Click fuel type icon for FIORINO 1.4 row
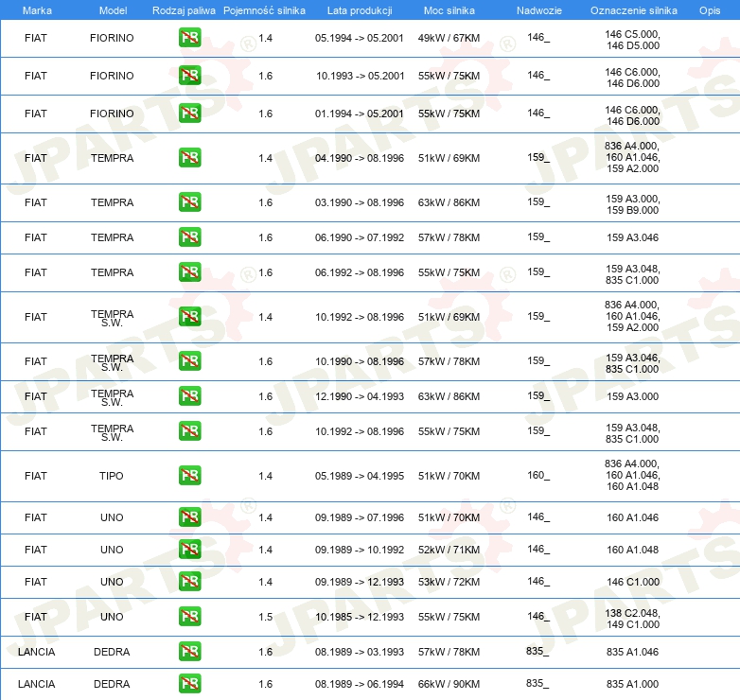740x700 pixels. [189, 38]
